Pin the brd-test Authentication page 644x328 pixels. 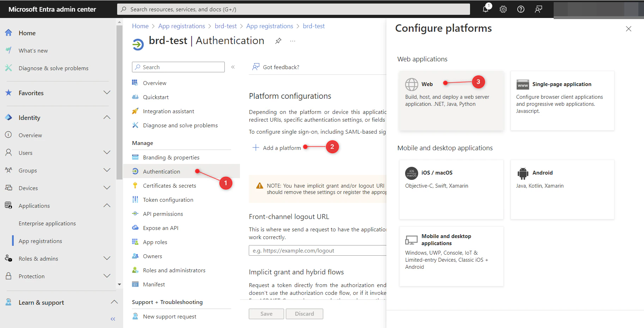278,41
